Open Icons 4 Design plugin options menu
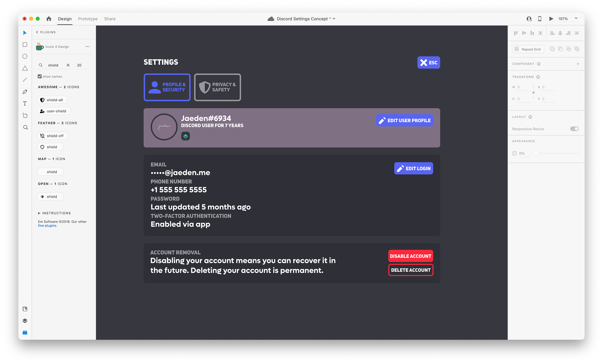The width and height of the screenshot is (603, 364). [x=87, y=46]
